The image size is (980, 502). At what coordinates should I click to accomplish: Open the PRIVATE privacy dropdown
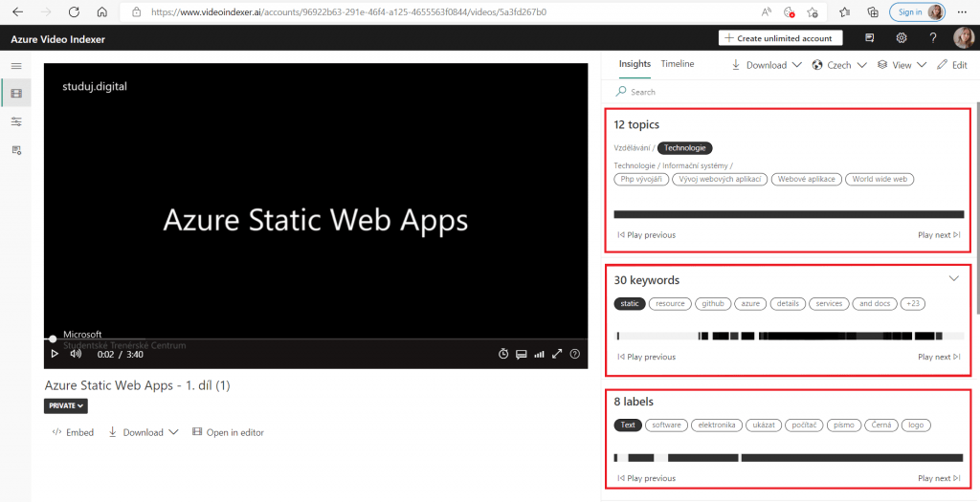click(x=65, y=405)
